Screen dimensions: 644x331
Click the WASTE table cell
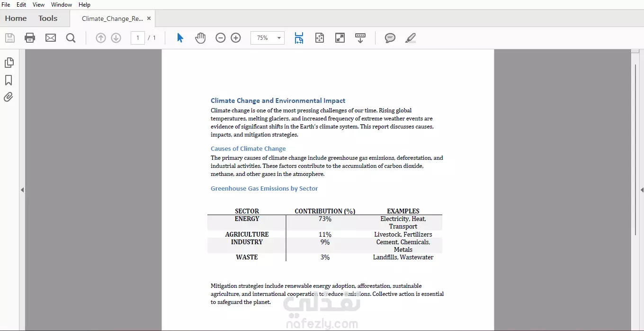(x=247, y=257)
